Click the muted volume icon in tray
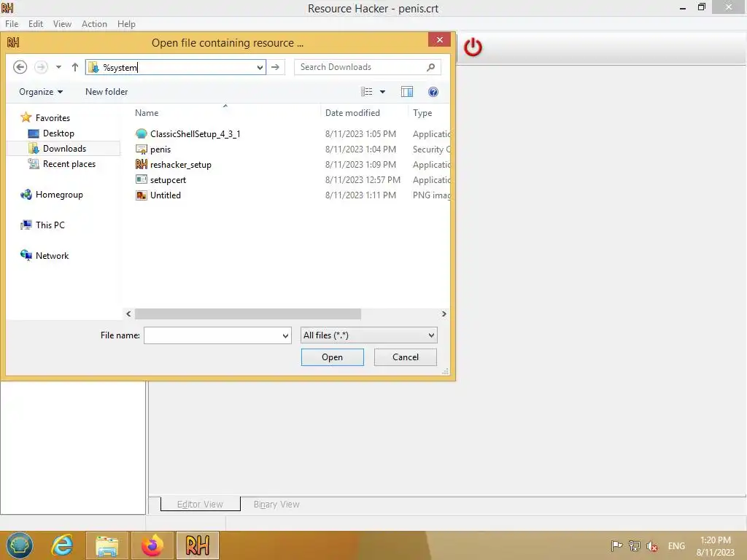This screenshot has height=560, width=747. coord(652,546)
